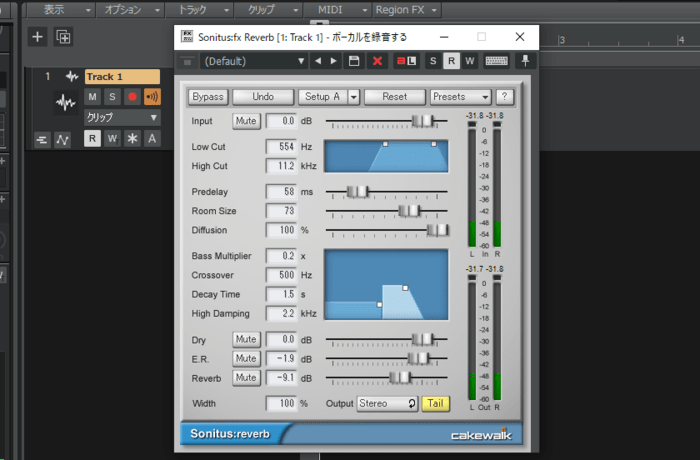Click the Reset button
Screen dimensions: 700x460
(395, 97)
